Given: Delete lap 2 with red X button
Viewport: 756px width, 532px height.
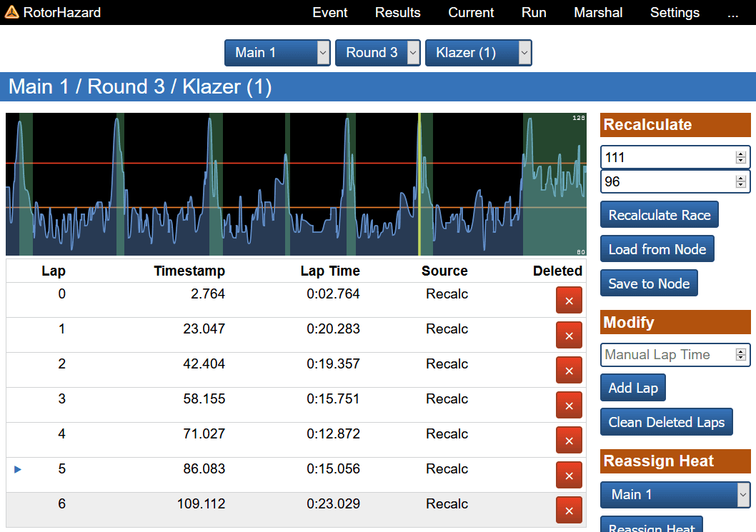Looking at the screenshot, I should coord(569,370).
